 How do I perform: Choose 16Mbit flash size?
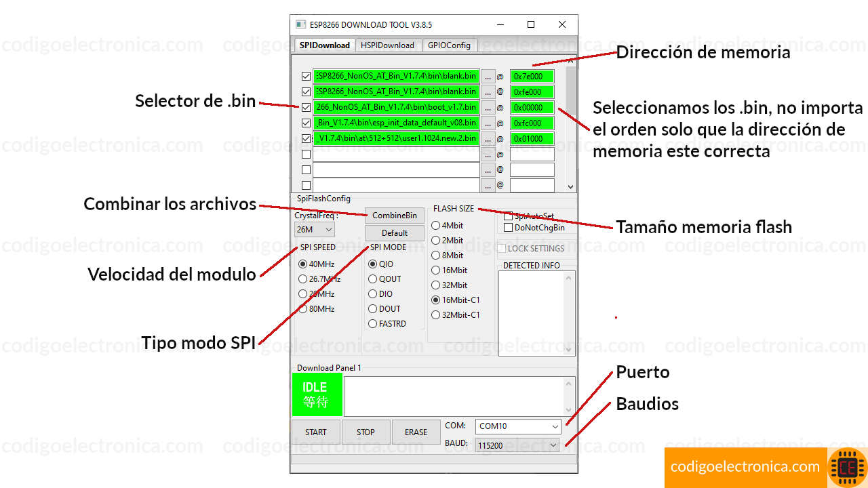435,270
